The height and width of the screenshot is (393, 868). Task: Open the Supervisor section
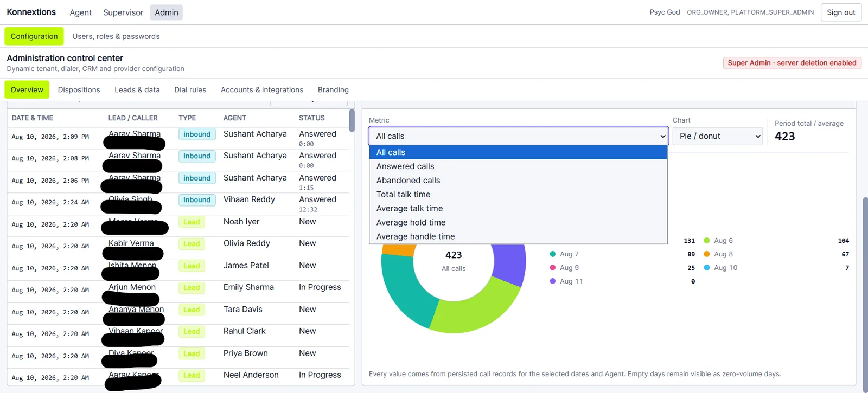pyautogui.click(x=123, y=12)
